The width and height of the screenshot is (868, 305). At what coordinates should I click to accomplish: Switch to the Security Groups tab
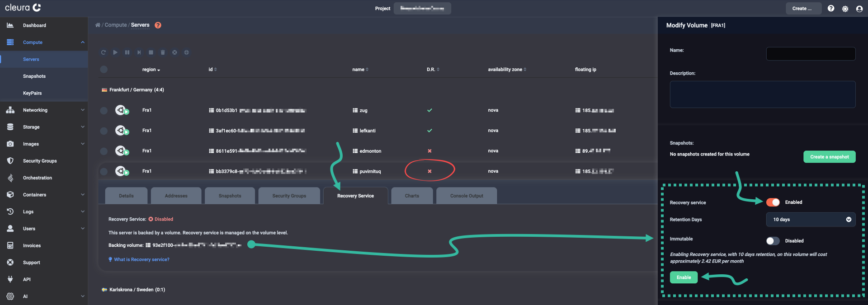pyautogui.click(x=289, y=196)
